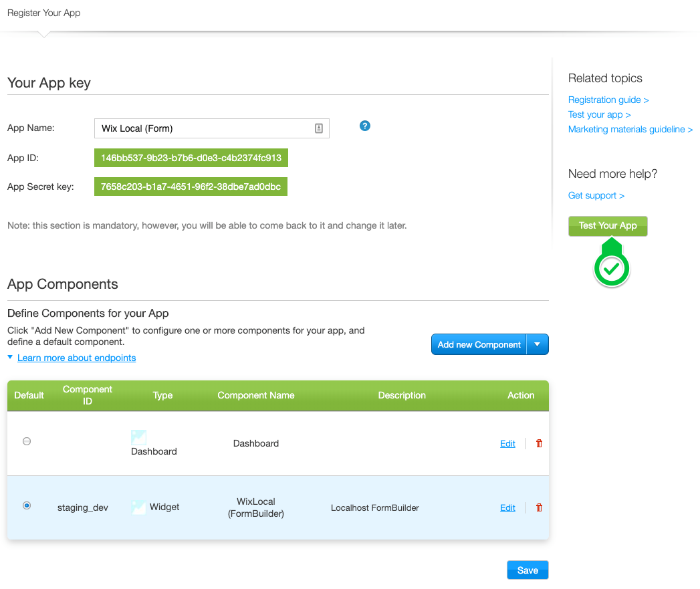
Task: Click the blue help question mark icon
Action: pos(365,126)
